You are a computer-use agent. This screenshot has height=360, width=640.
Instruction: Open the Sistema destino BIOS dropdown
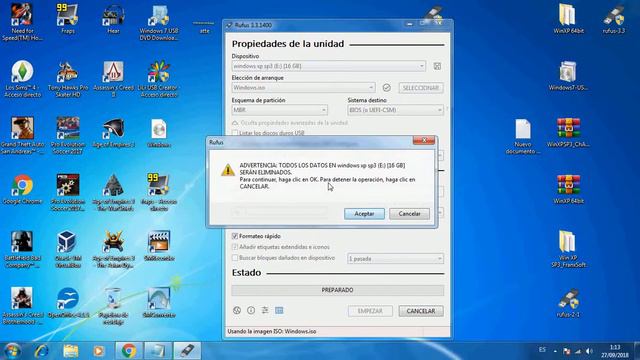point(396,110)
